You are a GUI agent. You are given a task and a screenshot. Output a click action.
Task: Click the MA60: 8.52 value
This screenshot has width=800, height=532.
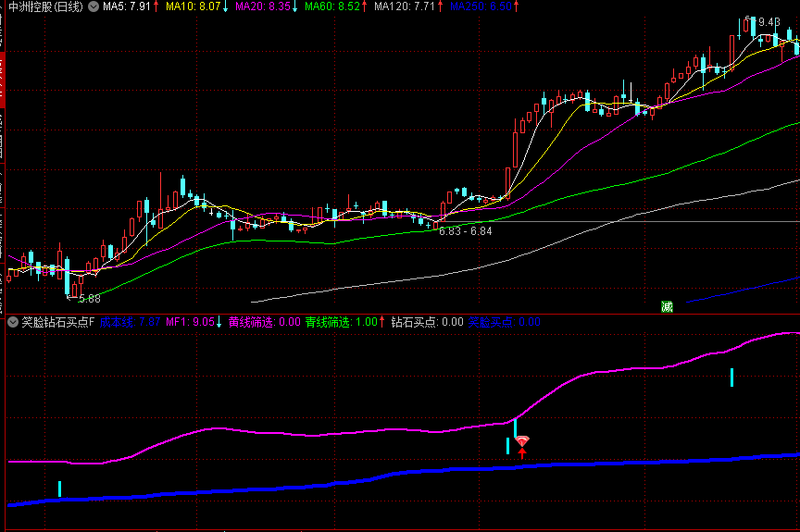tap(332, 6)
